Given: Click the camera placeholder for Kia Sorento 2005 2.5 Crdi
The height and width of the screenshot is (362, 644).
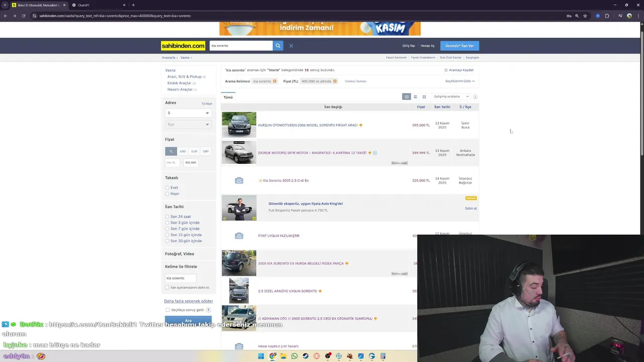Looking at the screenshot, I should point(239,180).
